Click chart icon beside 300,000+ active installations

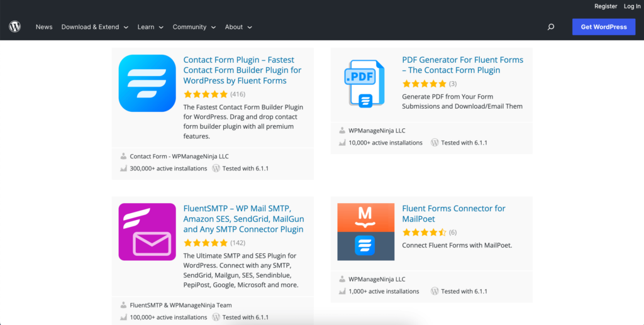pos(123,168)
